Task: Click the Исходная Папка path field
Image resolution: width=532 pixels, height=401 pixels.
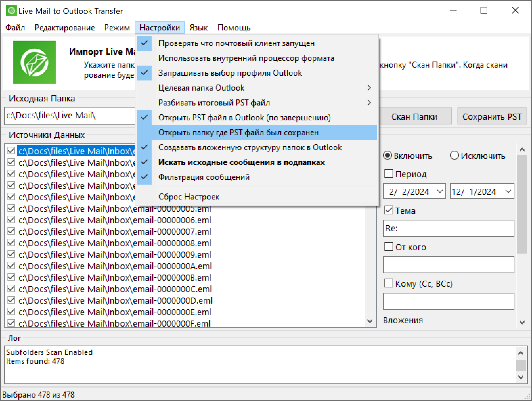Action: [x=70, y=116]
